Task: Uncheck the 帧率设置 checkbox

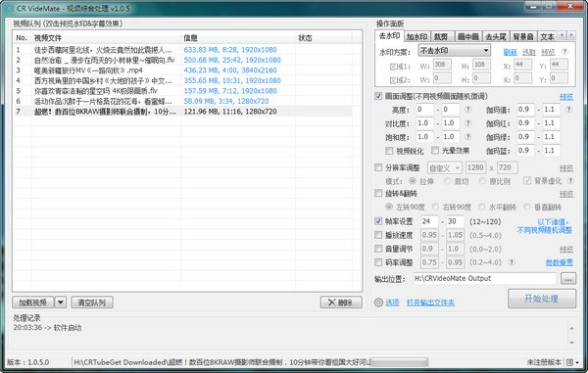Action: pyautogui.click(x=378, y=221)
